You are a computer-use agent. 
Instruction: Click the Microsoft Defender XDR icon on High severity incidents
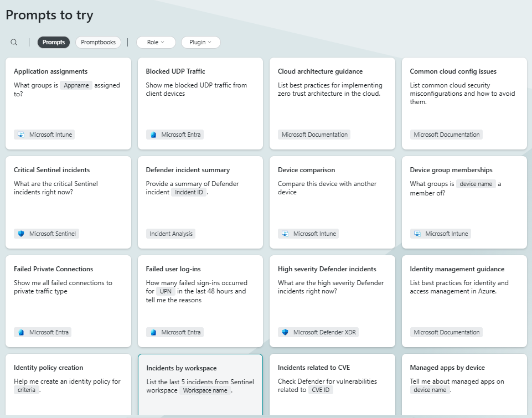(x=283, y=332)
